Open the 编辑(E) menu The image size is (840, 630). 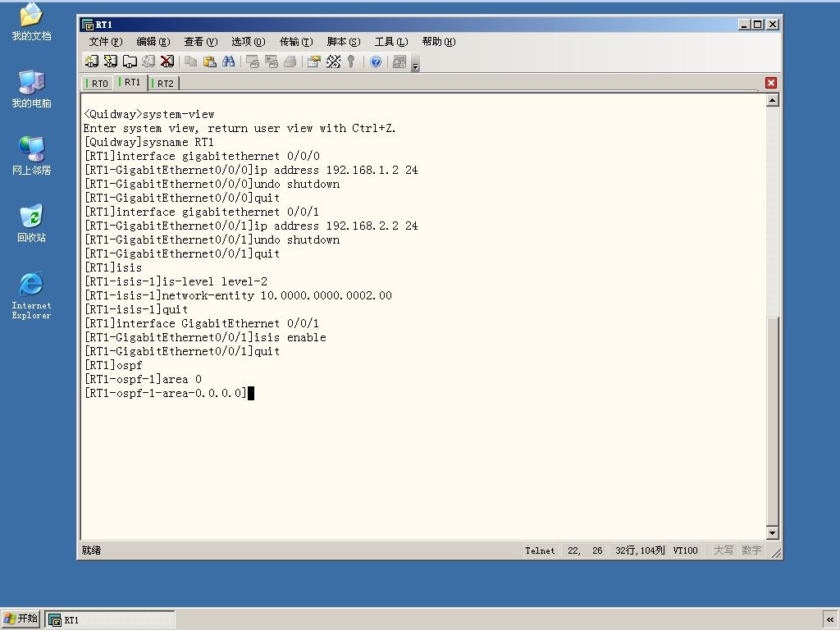click(153, 42)
